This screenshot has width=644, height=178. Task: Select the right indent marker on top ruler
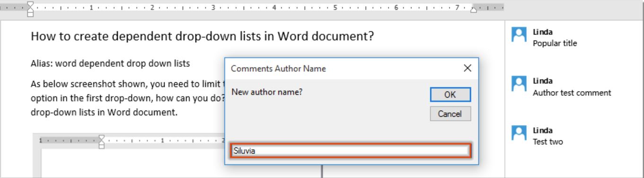473,9
